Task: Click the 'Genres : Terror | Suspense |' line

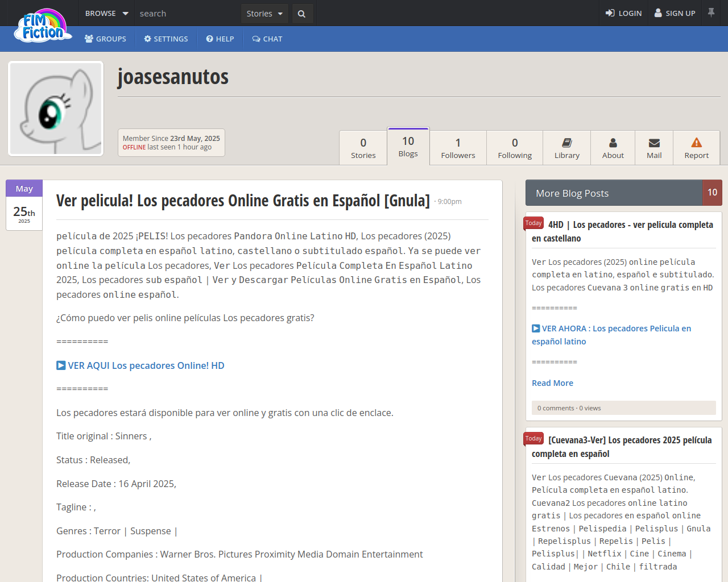Action: pos(117,531)
